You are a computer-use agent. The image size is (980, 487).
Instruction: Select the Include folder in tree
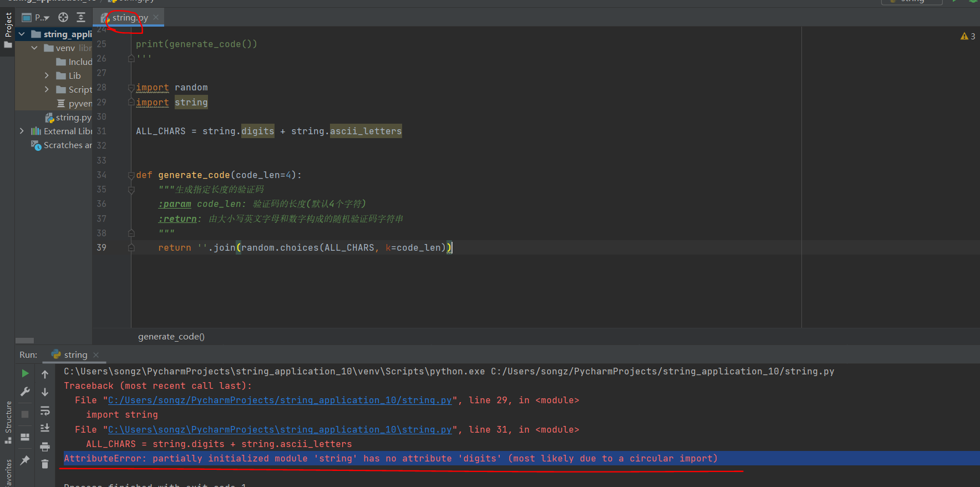click(74, 62)
